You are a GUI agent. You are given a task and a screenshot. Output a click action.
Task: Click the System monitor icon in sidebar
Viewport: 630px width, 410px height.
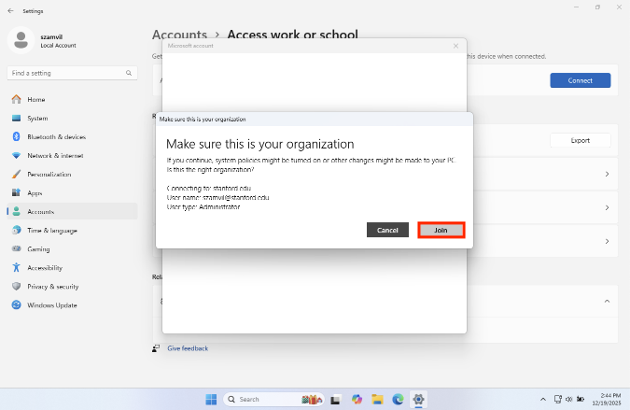click(16, 118)
